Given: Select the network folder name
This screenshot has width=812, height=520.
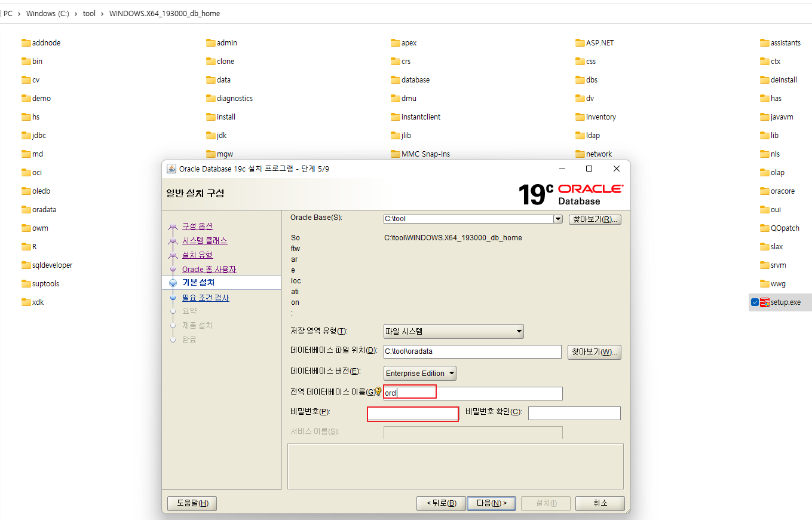Looking at the screenshot, I should pyautogui.click(x=599, y=154).
